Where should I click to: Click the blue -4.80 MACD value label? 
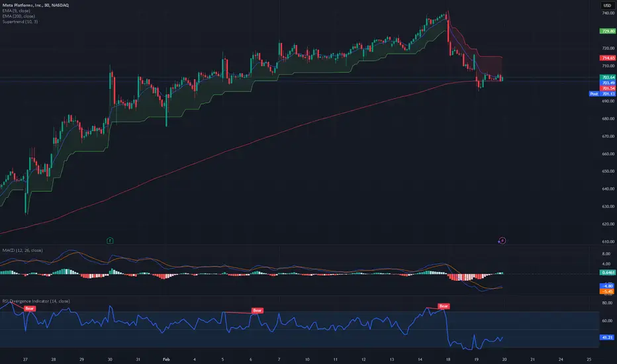point(608,286)
